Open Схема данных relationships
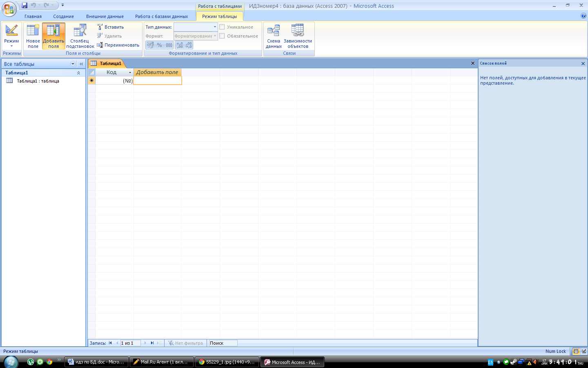Screen dimensions: 588x368 pyautogui.click(x=274, y=36)
